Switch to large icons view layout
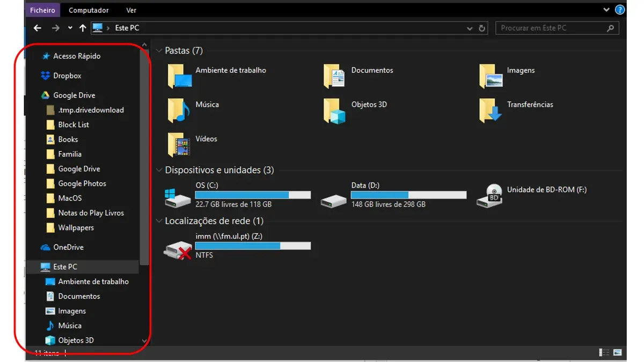644x362 pixels. (617, 352)
